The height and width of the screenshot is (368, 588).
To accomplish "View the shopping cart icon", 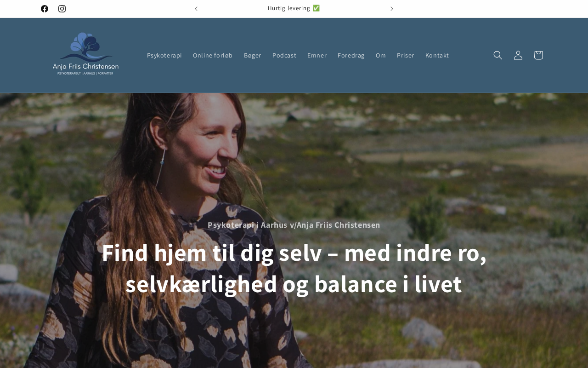I will coord(538,55).
